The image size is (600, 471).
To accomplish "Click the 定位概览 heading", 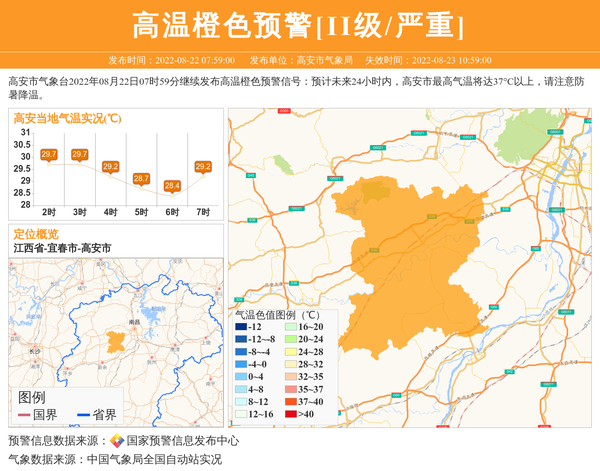I will 36,234.
